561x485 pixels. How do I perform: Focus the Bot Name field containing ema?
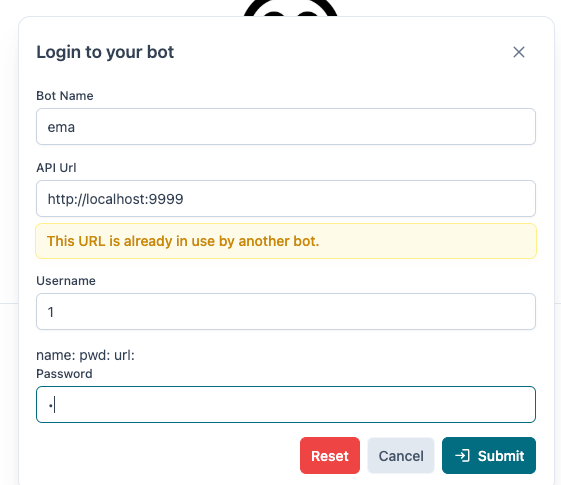pos(286,127)
